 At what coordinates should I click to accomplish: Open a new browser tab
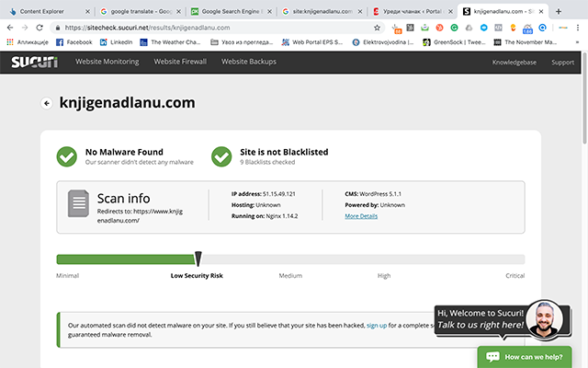click(x=559, y=11)
